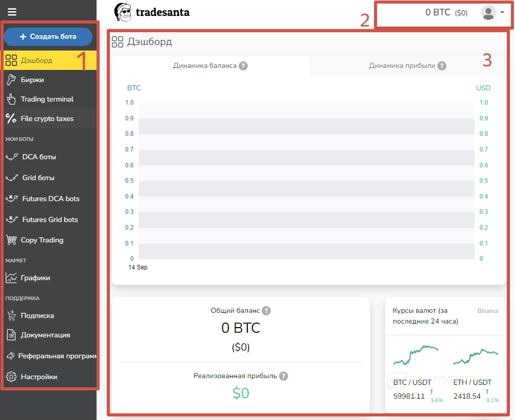Click the Дэшборд grid icon in sidebar
Image resolution: width=515 pixels, height=420 pixels.
11,60
